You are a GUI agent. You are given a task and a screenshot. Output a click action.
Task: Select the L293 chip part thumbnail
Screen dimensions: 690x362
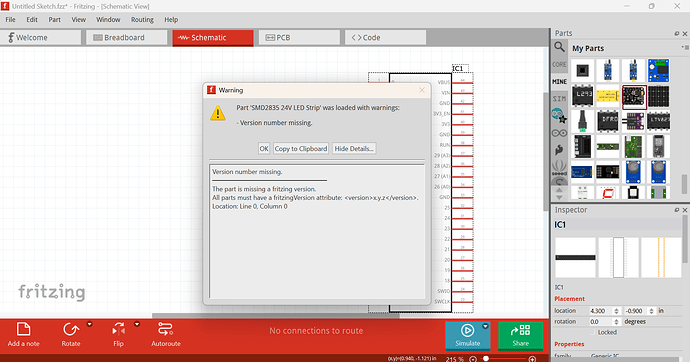[x=583, y=96]
